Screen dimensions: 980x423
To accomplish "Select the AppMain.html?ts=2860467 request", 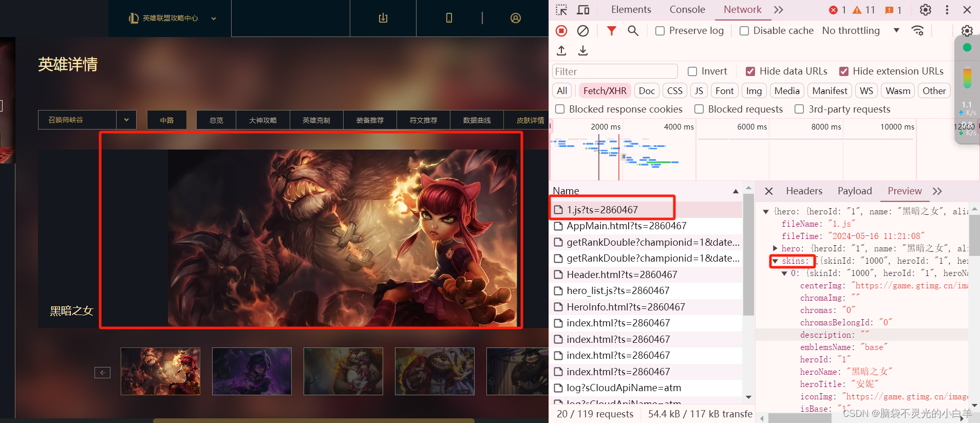I will (646, 226).
